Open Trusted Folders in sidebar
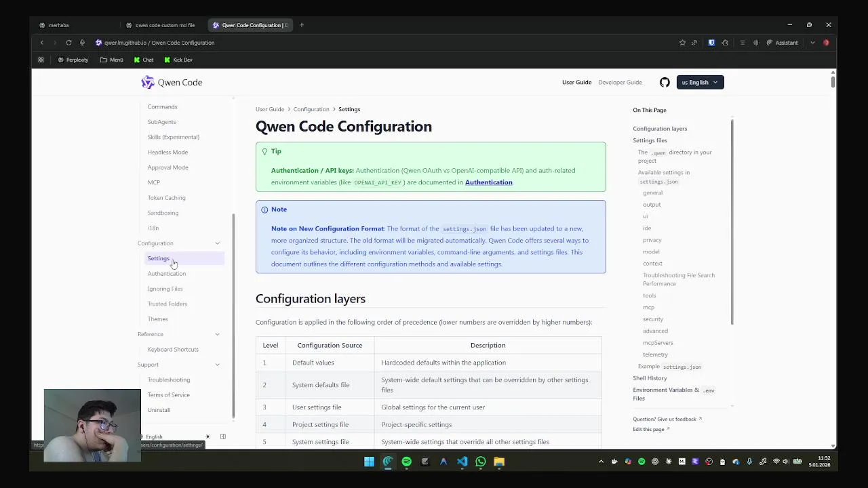This screenshot has width=868, height=488. click(x=167, y=304)
